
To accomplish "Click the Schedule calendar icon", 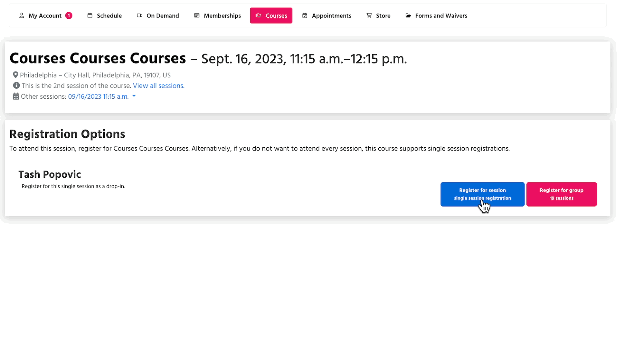I will 90,15.
